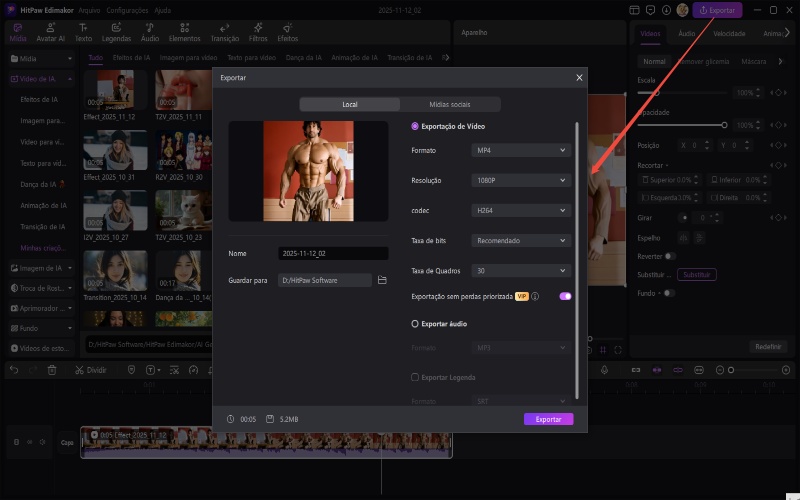Open the Formato MP4 dropdown
800x500 pixels.
click(x=520, y=150)
